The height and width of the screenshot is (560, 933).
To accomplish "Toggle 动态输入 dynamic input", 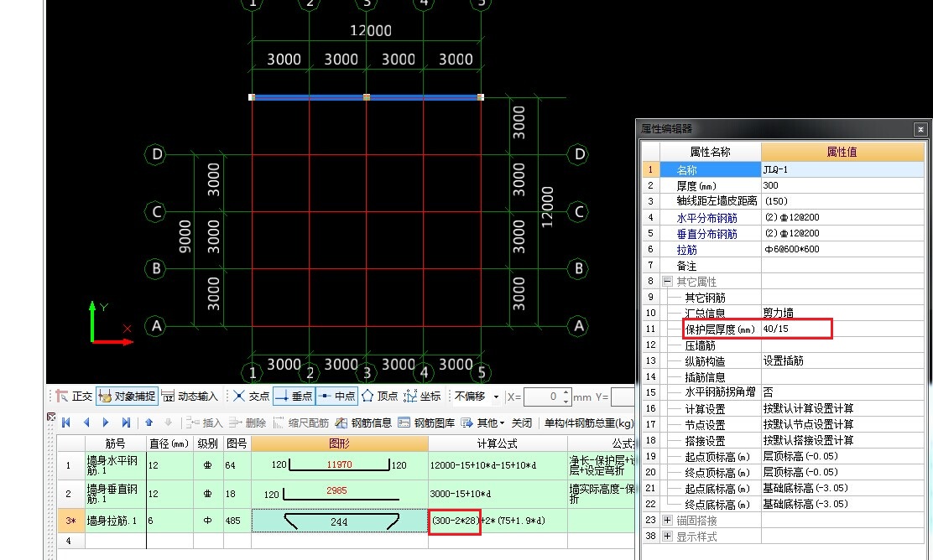I will (190, 396).
